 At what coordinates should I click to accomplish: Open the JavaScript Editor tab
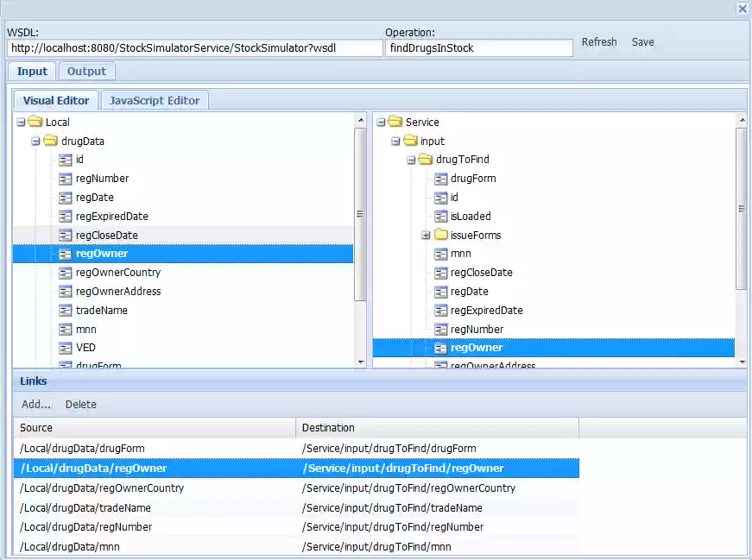coord(154,100)
